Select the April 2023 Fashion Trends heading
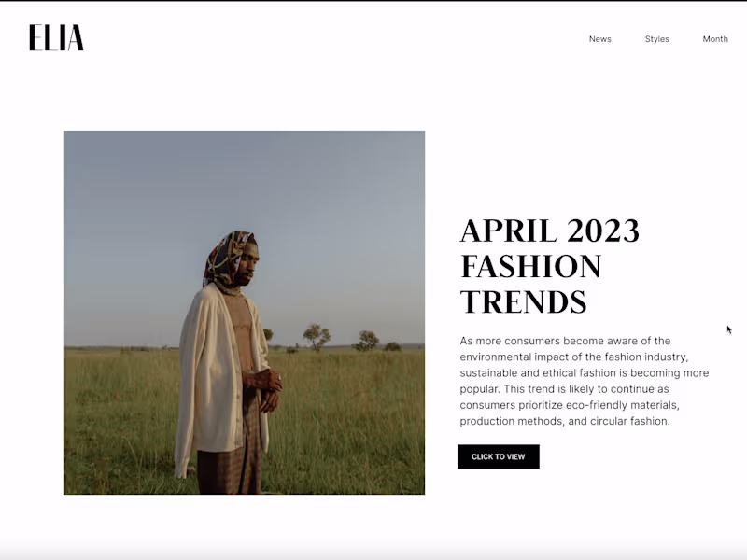747x560 pixels. pyautogui.click(x=550, y=266)
